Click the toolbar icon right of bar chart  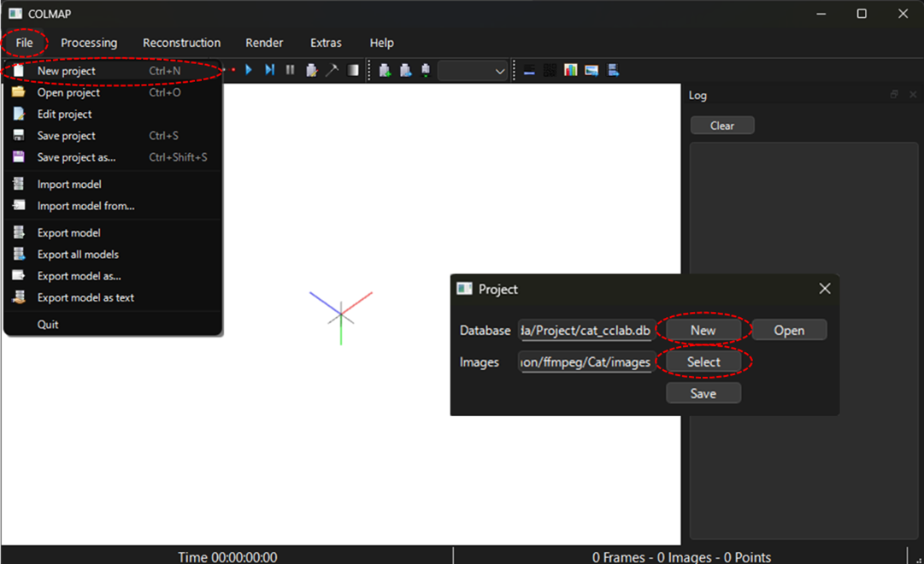coord(591,70)
